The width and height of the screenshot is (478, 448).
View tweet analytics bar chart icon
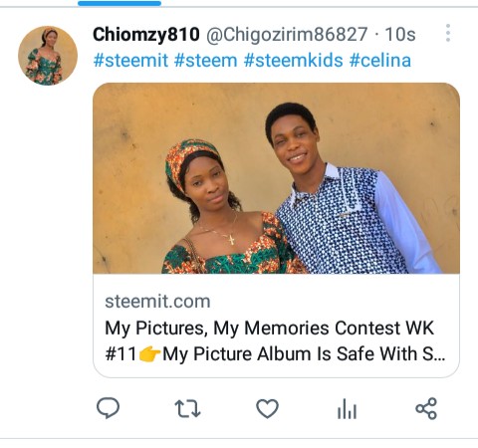click(x=347, y=408)
